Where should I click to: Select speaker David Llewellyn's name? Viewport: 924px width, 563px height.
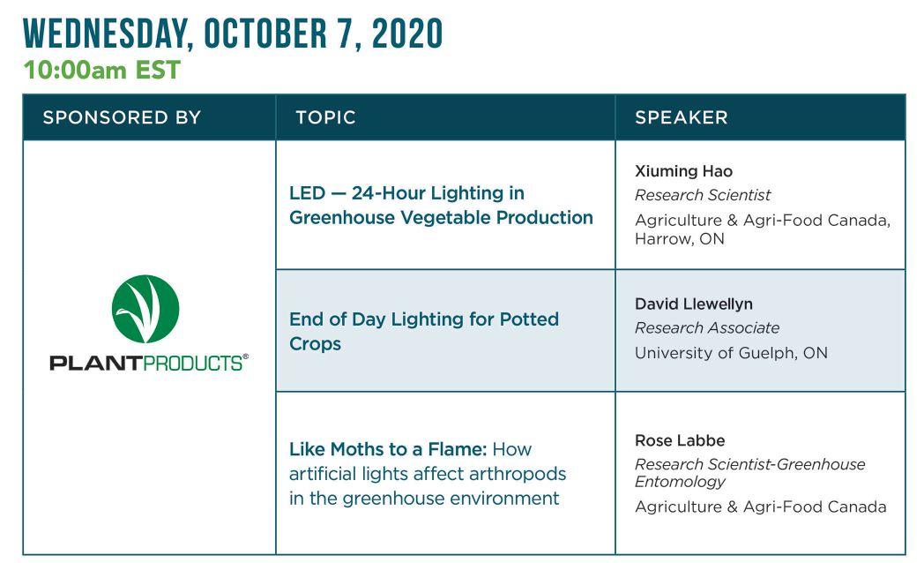pyautogui.click(x=693, y=304)
